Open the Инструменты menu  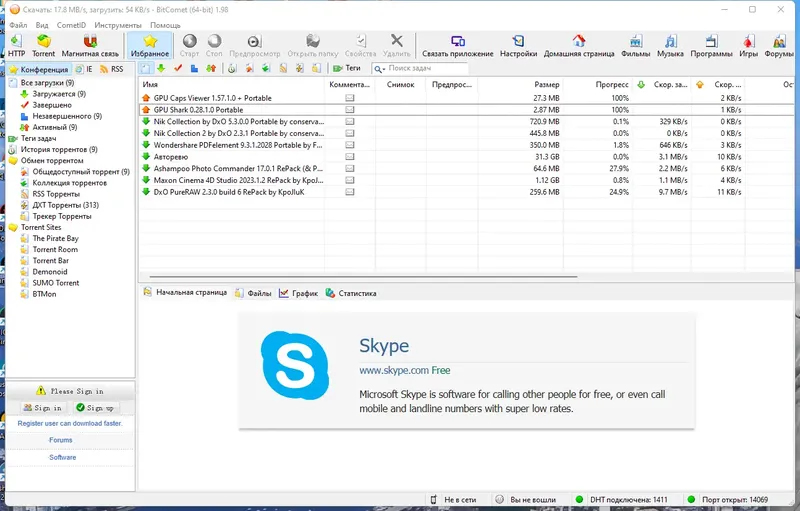[x=118, y=25]
